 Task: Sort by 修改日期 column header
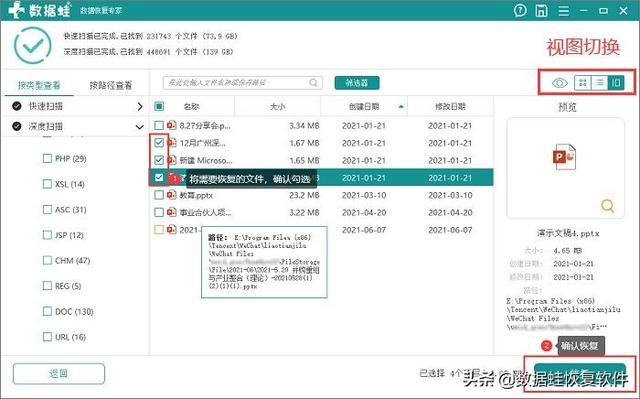pyautogui.click(x=450, y=106)
